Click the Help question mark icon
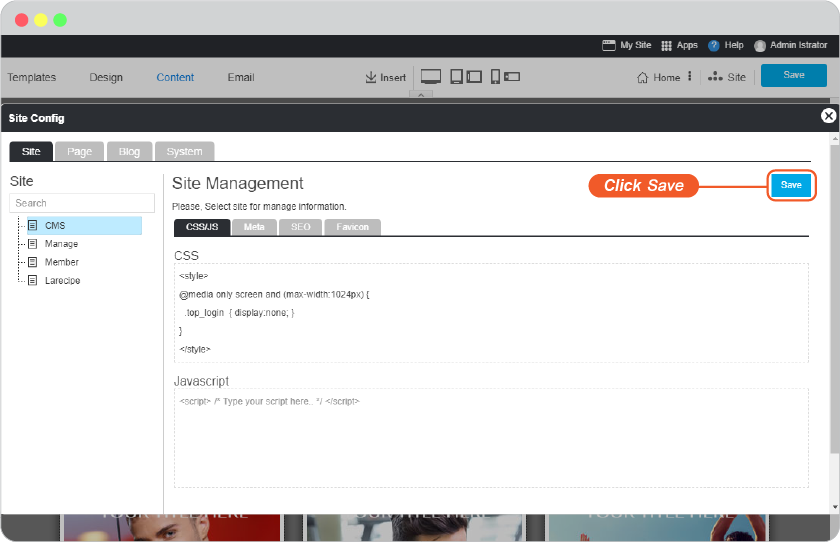Screen dimensions: 840x542 pos(714,46)
